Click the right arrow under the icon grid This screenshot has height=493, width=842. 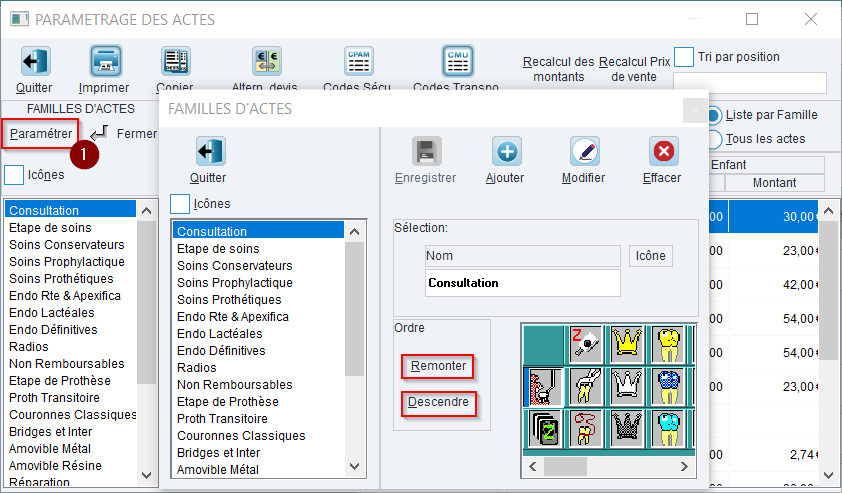[684, 467]
